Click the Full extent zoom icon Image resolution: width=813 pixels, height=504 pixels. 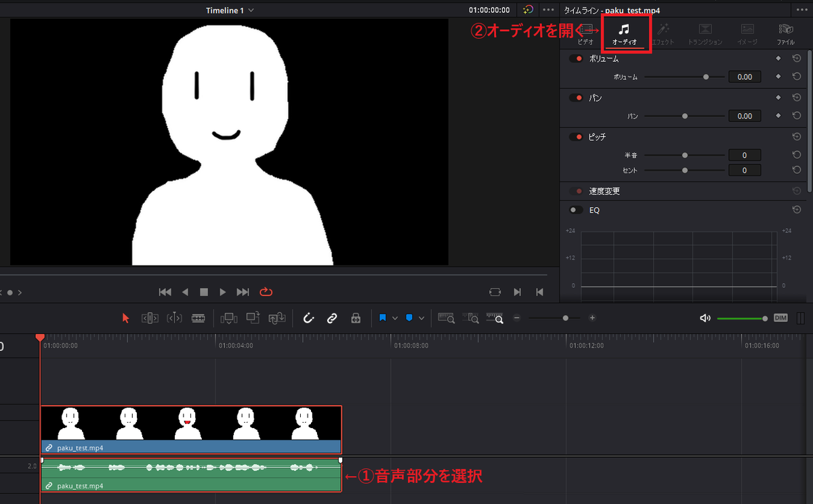tap(446, 318)
